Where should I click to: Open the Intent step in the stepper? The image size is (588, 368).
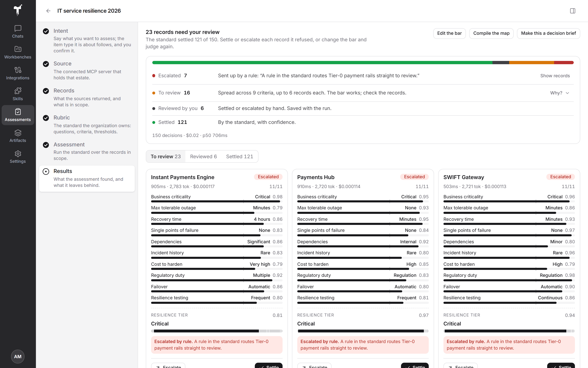tap(87, 40)
